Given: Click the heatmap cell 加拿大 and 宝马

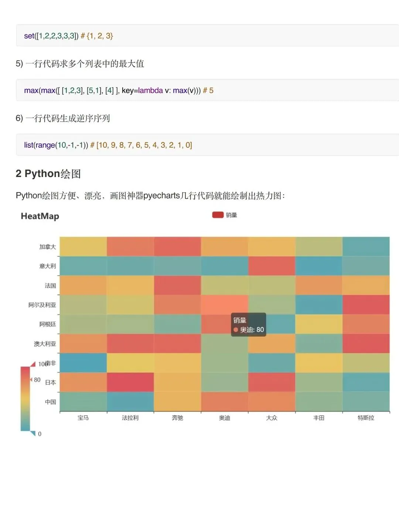Looking at the screenshot, I should [x=83, y=246].
